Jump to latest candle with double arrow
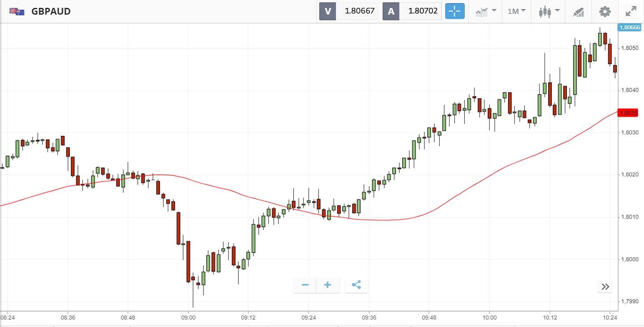 tap(605, 287)
